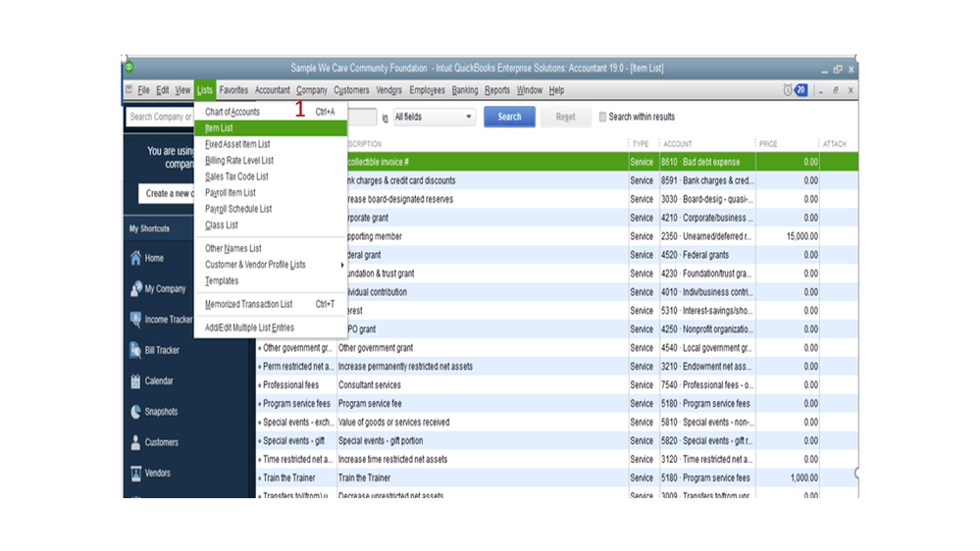Click the Search Company input field
The image size is (980, 551).
click(160, 117)
